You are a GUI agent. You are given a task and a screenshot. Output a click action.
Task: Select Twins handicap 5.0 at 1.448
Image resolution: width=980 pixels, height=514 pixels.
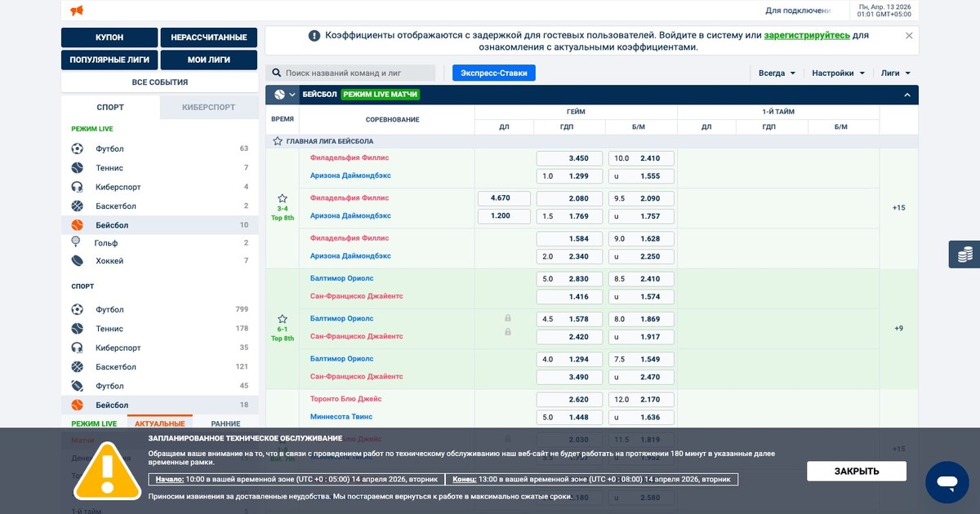tap(569, 418)
